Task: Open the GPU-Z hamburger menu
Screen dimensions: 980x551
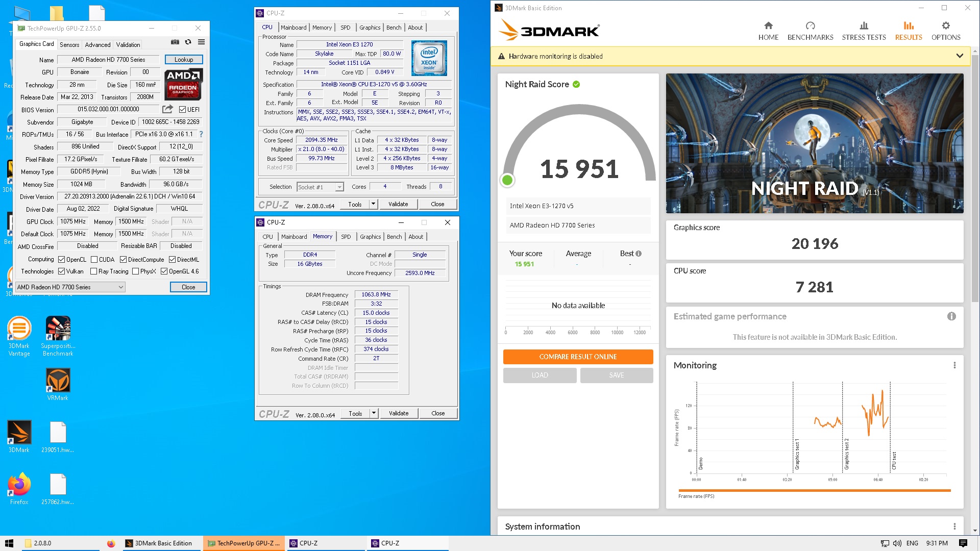Action: [x=202, y=42]
